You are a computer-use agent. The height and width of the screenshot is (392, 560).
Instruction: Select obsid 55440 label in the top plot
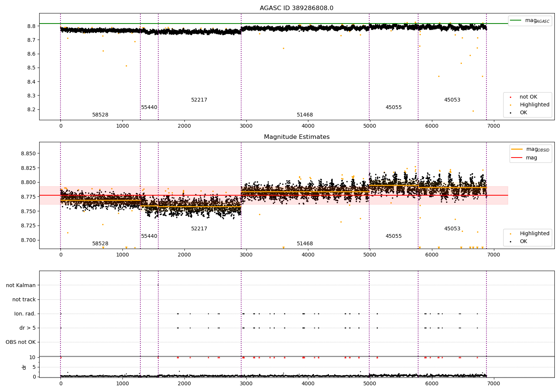[149, 108]
